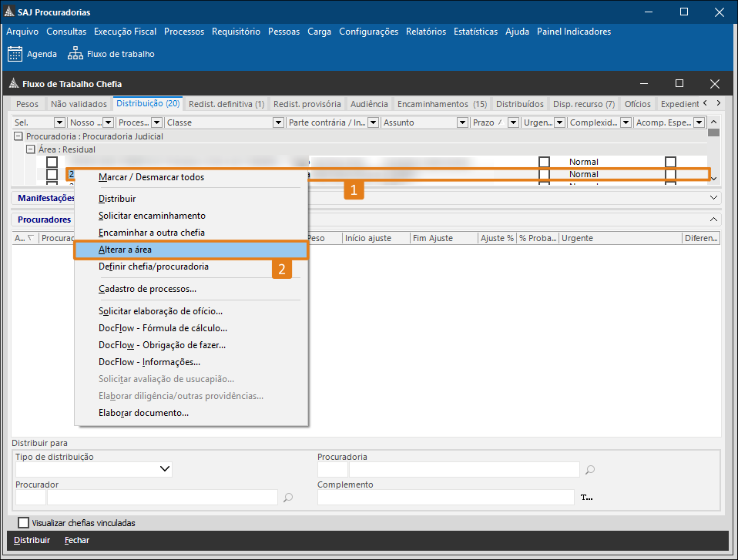Open the Agenda calendar icon
Screen dimensions: 738x560
pyautogui.click(x=15, y=54)
